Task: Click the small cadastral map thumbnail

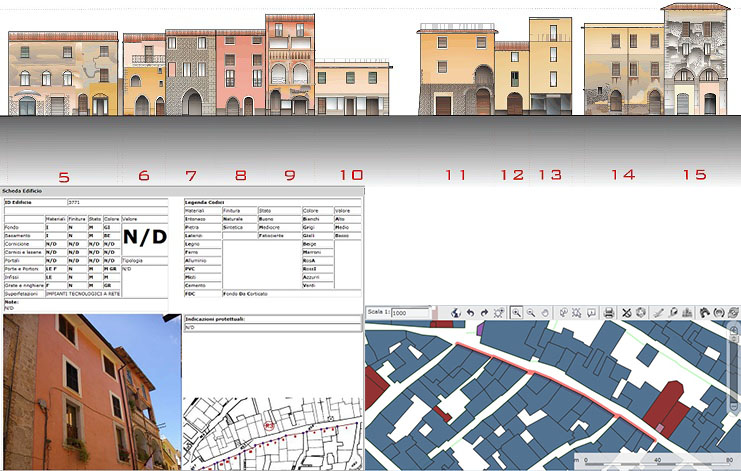Action: coord(272,432)
